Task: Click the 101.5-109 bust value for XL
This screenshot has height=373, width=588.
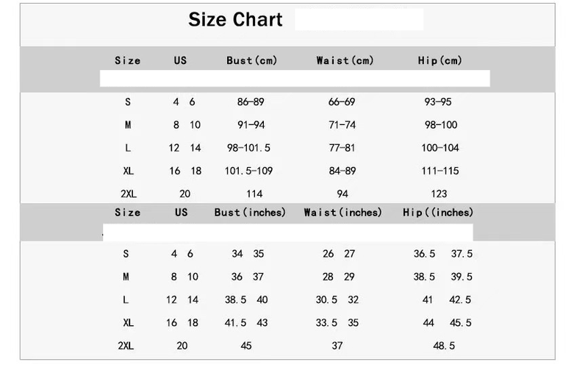Action: [248, 171]
